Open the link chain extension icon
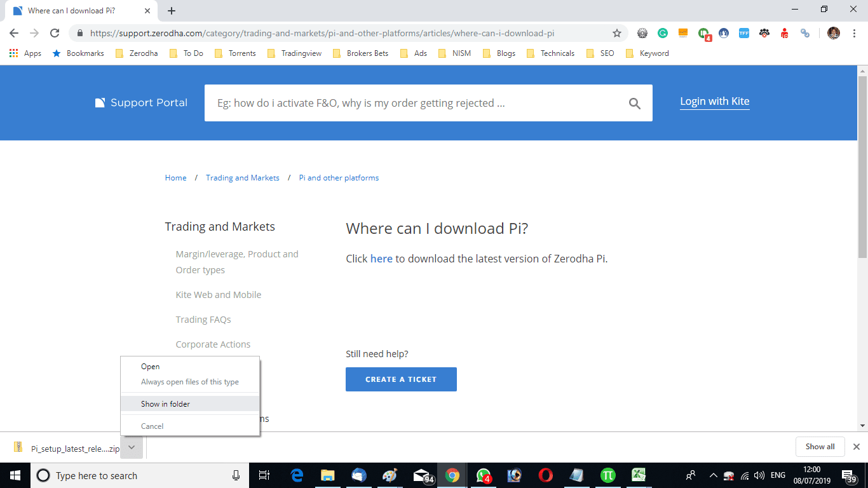 (x=805, y=33)
